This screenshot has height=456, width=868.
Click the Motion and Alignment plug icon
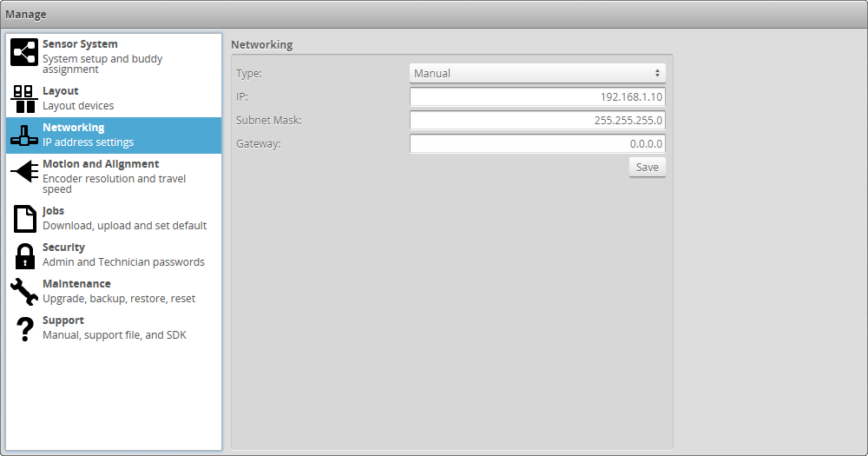[24, 172]
